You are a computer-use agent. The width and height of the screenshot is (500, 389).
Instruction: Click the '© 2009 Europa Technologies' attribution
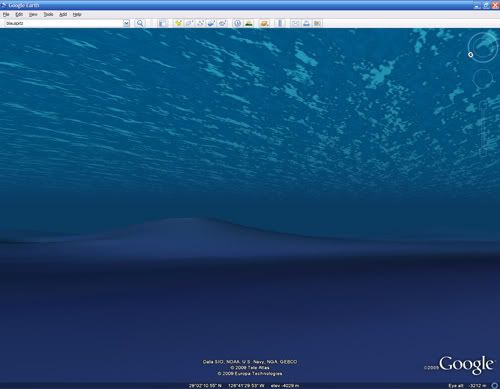pyautogui.click(x=250, y=374)
